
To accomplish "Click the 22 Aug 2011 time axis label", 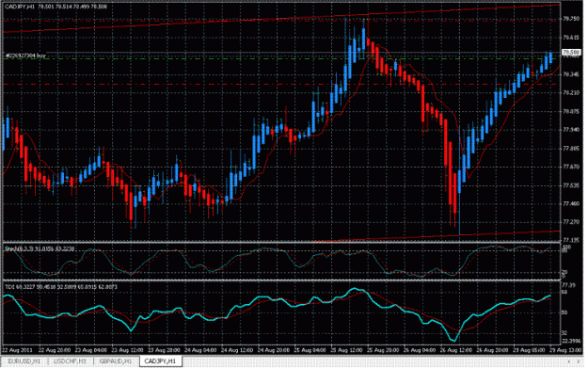I will click(17, 350).
